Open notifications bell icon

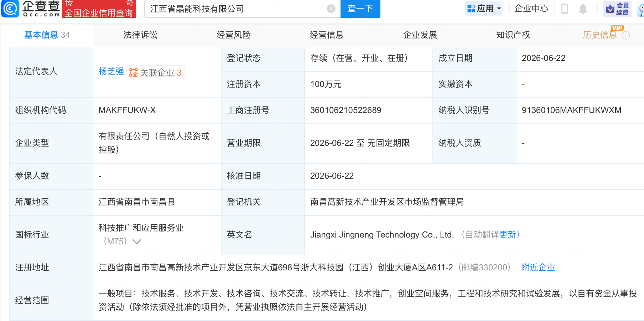pos(583,9)
